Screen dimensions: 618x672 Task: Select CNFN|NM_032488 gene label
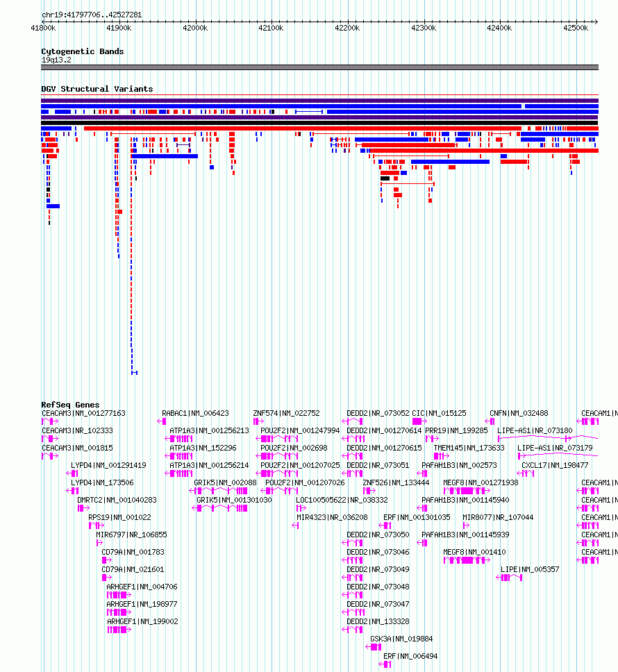click(x=519, y=413)
